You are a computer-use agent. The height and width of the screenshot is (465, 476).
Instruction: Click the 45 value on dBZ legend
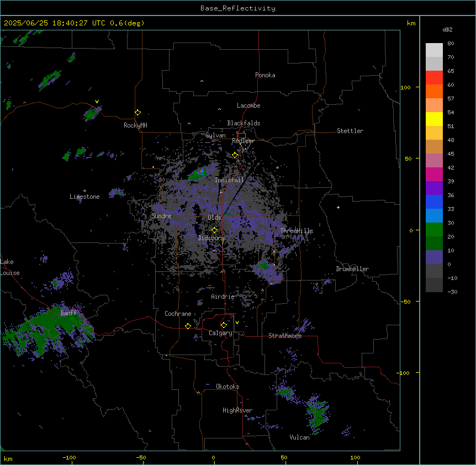tap(451, 154)
